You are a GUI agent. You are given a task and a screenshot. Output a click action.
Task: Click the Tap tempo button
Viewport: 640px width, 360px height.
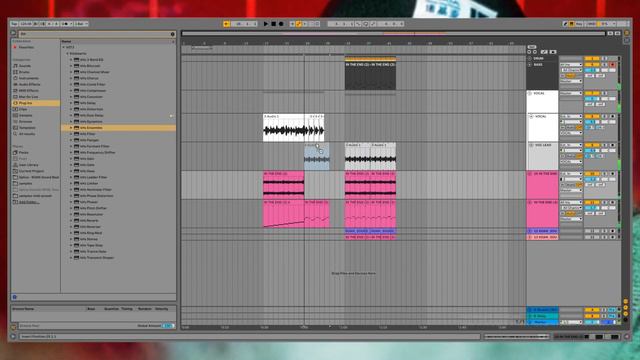14,24
